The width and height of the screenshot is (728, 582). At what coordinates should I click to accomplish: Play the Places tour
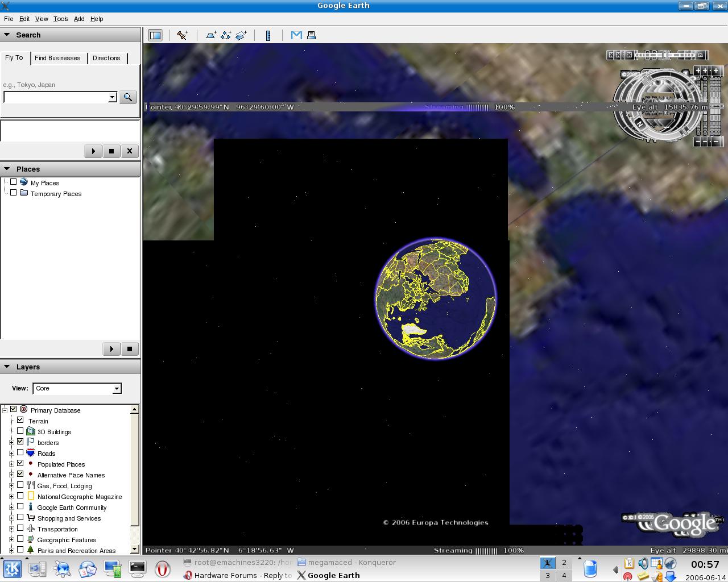pyautogui.click(x=111, y=349)
